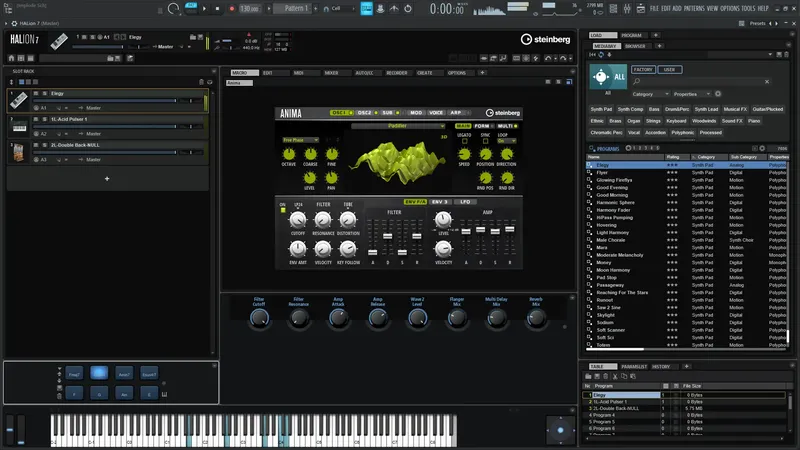Select the 1L-Acid Pulser 1 slot
The image size is (800, 450).
107,126
